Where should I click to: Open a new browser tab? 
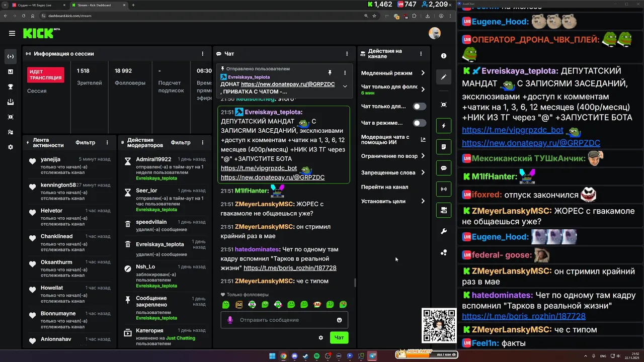click(133, 5)
